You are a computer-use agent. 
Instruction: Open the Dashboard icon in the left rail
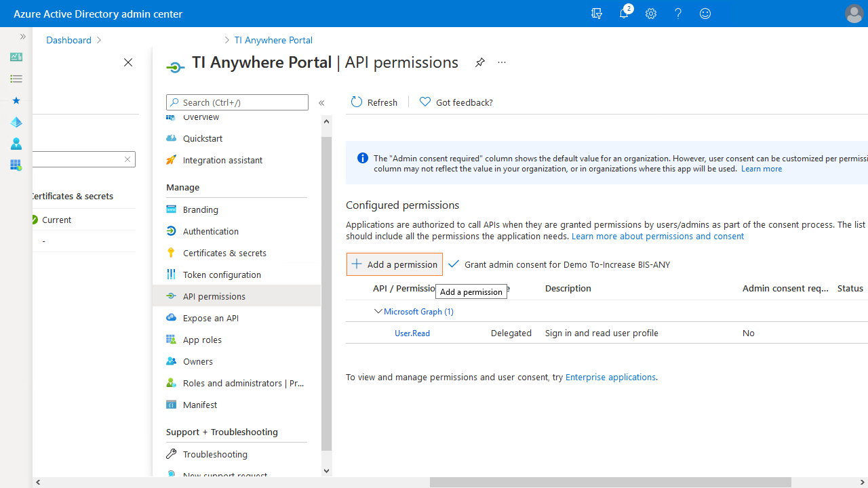pos(16,57)
